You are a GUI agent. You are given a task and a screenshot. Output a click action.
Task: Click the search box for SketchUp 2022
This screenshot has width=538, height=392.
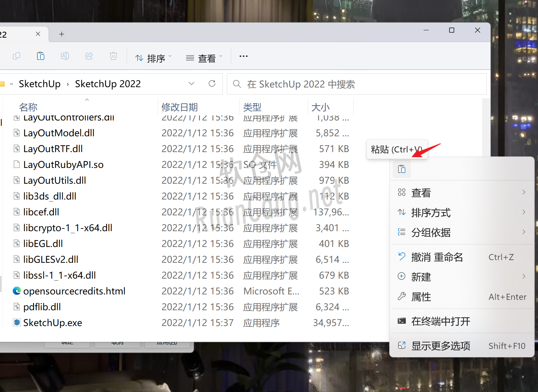pos(357,84)
